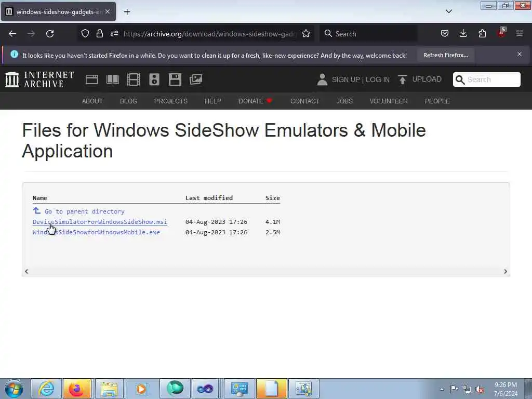
Task: Click the archive.org URL address field
Action: [210, 34]
